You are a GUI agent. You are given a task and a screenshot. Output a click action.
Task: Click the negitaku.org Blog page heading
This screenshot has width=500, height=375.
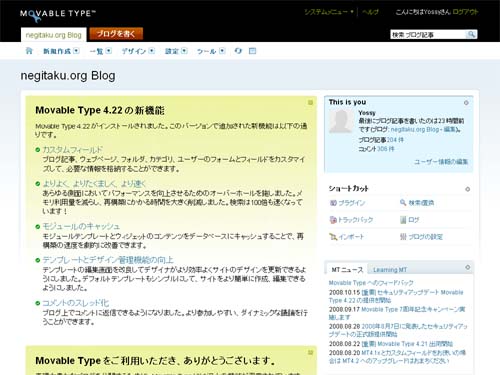(x=68, y=76)
